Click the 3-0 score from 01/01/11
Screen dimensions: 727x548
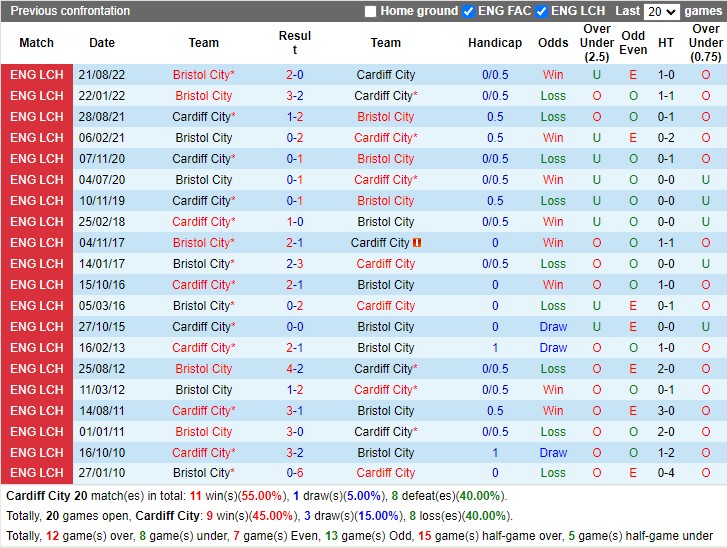point(294,432)
